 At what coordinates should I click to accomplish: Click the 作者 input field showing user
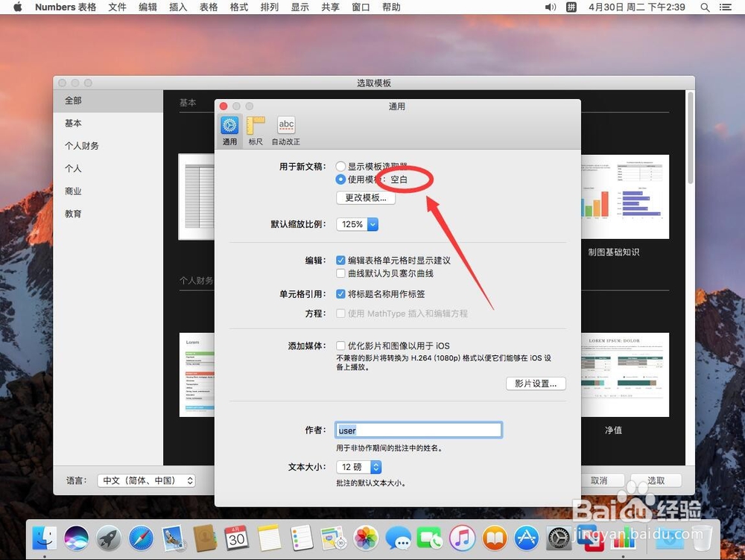419,430
